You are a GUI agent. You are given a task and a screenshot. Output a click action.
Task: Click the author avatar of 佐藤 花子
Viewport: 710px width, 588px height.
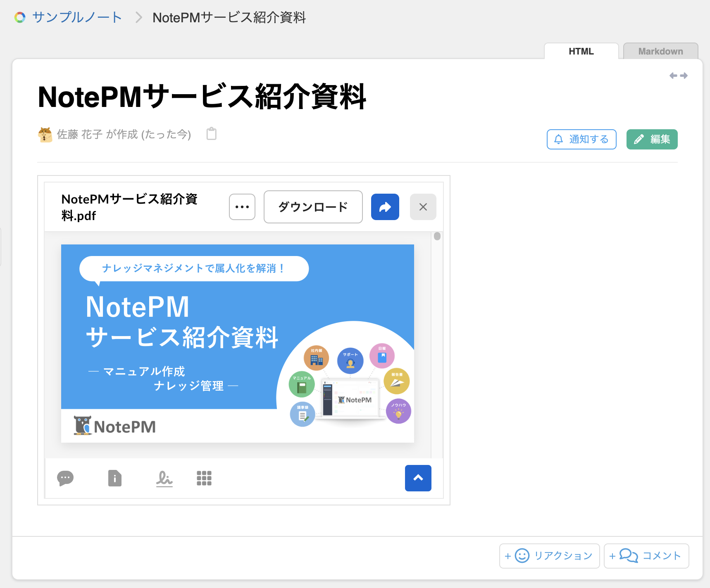coord(45,135)
